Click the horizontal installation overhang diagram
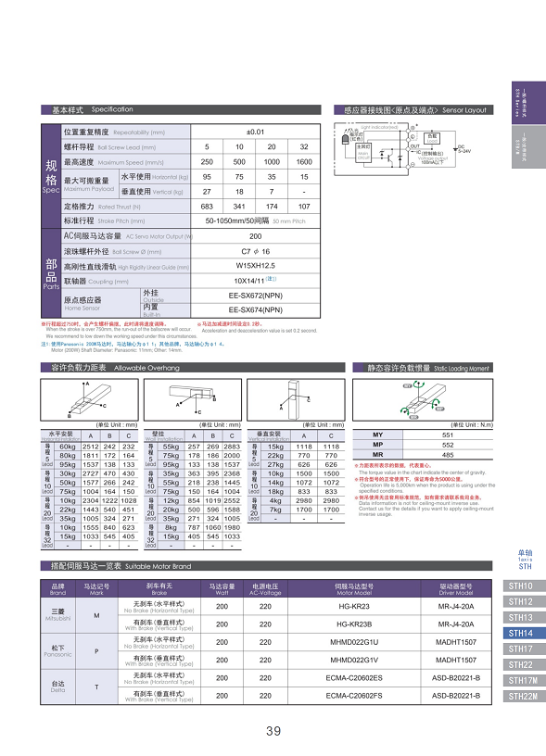This screenshot has height=756, width=546. (89, 399)
